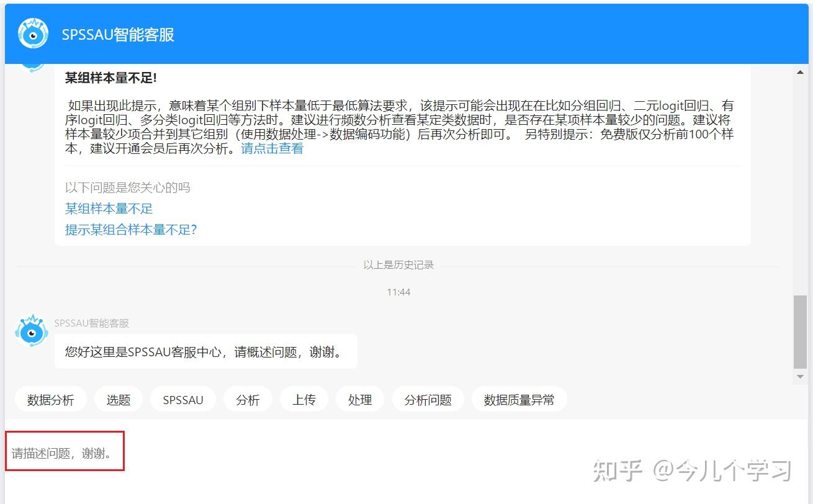This screenshot has height=504, width=813.
Task: Choose the 分析问题 quick reply
Action: pyautogui.click(x=428, y=400)
